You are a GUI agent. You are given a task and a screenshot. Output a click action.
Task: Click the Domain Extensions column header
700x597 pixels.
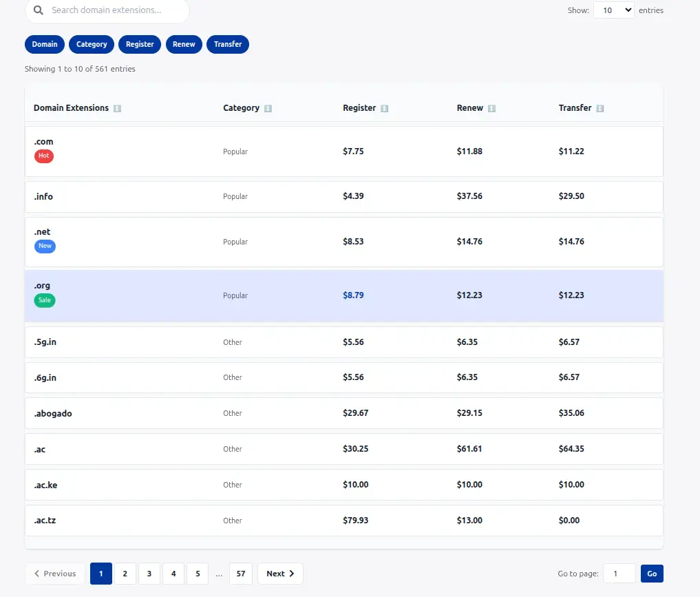point(71,108)
